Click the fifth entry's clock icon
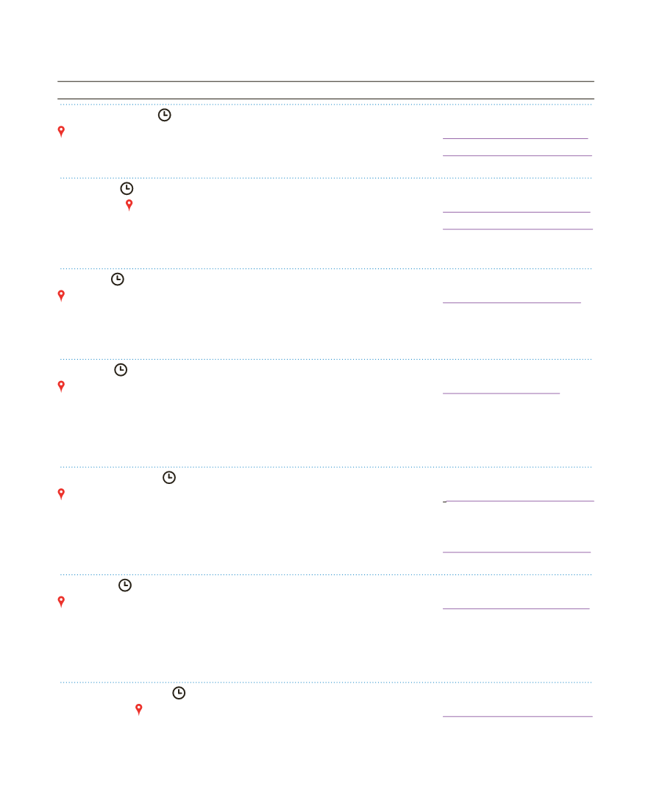The image size is (651, 812). pos(169,477)
